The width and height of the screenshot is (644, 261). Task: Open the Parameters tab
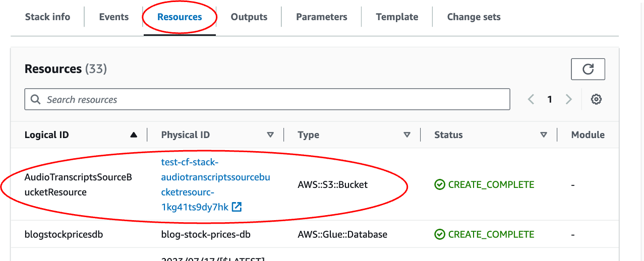click(x=322, y=17)
